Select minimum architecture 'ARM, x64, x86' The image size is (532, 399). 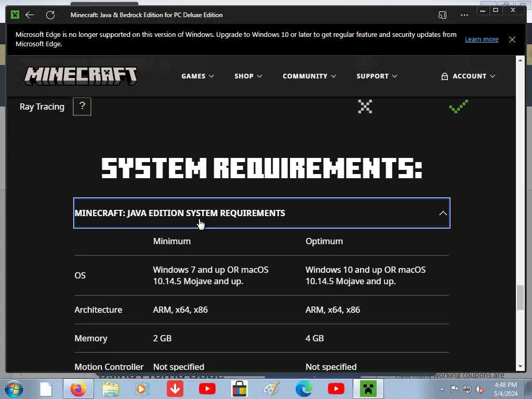click(180, 310)
